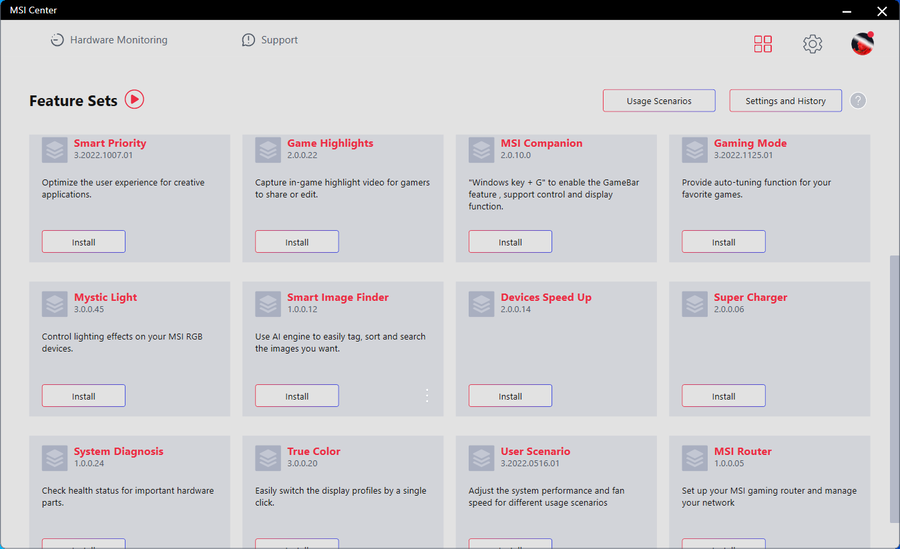Image resolution: width=900 pixels, height=549 pixels.
Task: Click the user profile avatar
Action: (862, 44)
